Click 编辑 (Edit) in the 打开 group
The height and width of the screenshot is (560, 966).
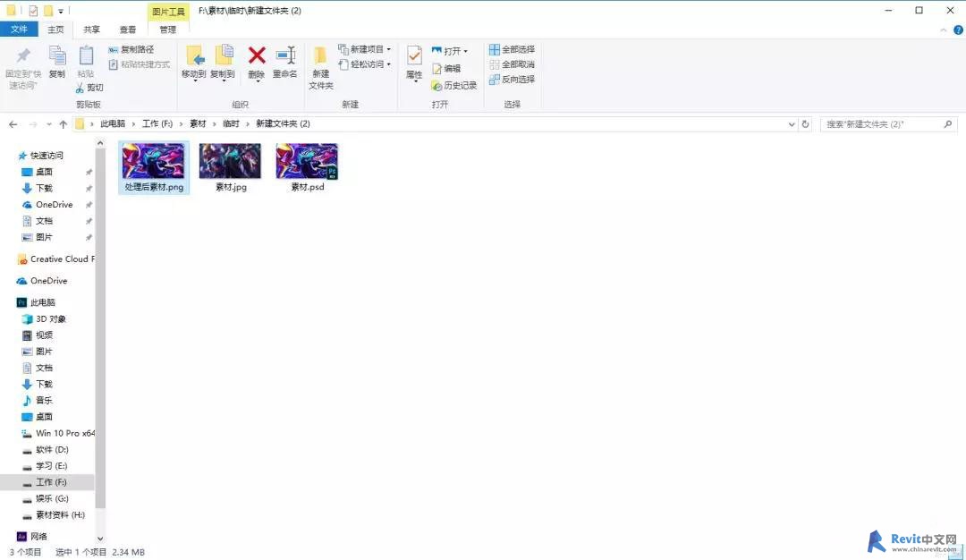(x=446, y=68)
